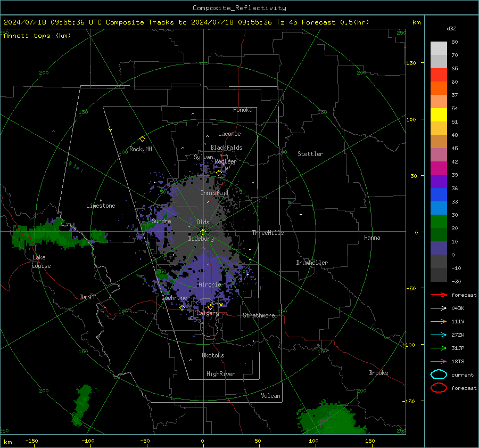The image size is (479, 448).
Task: Click the Sundre city label
Action: click(161, 221)
